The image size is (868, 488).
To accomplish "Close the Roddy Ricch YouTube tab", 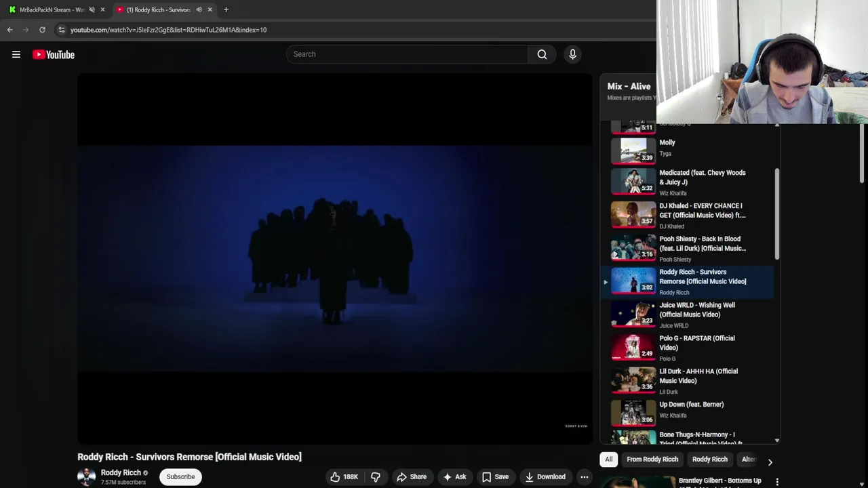I will (x=210, y=9).
